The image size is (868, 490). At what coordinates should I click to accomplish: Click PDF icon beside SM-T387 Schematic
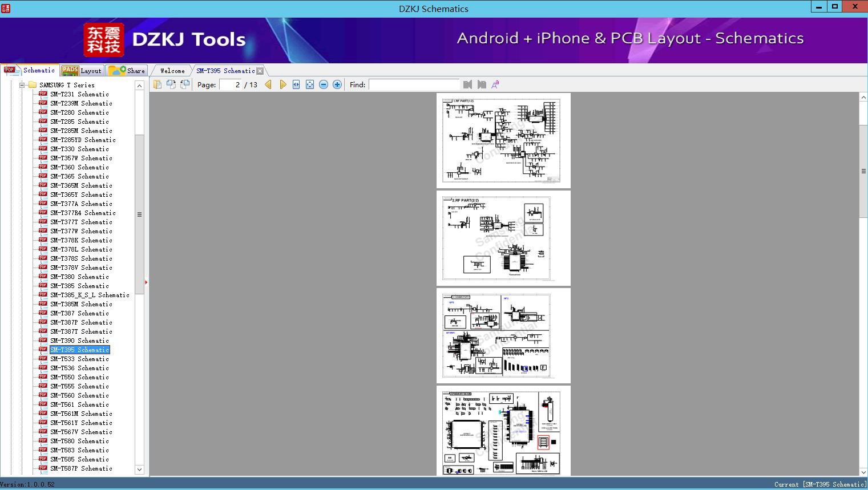pyautogui.click(x=43, y=313)
